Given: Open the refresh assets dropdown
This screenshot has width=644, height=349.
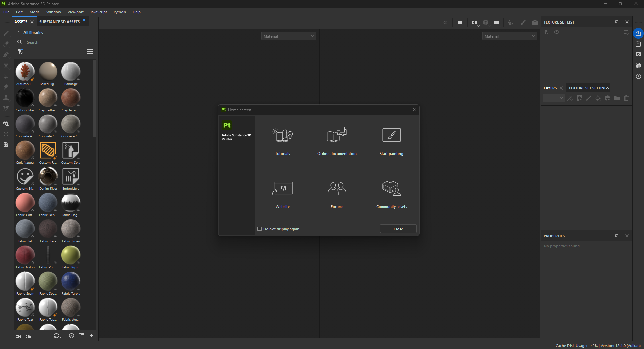Looking at the screenshot, I should [x=58, y=336].
